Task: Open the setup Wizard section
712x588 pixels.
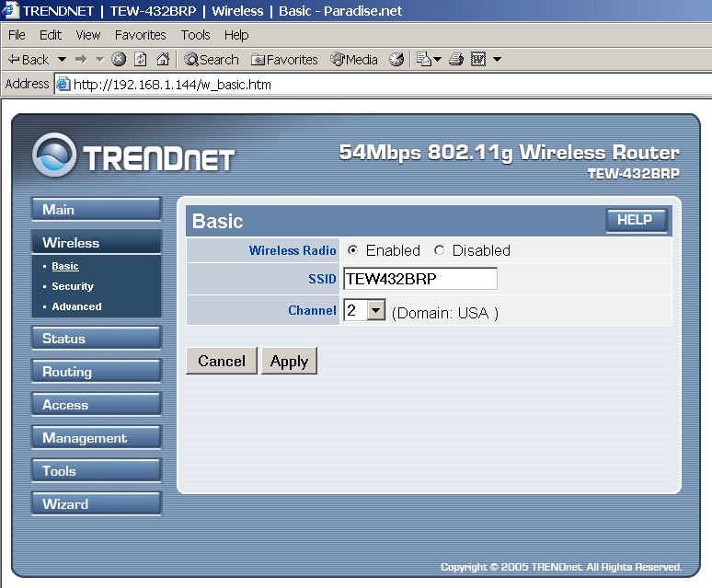Action: pos(97,504)
